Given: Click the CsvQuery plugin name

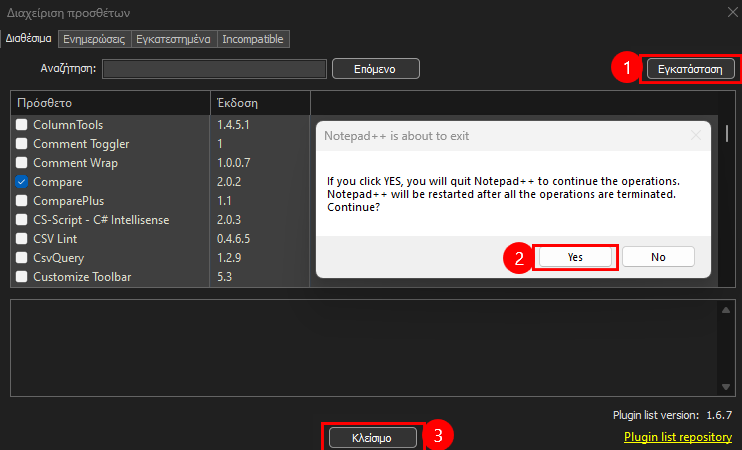Looking at the screenshot, I should point(59,258).
